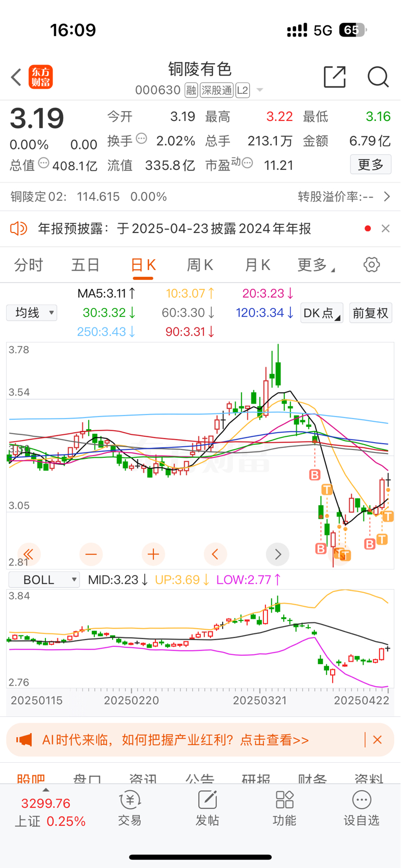The width and height of the screenshot is (401, 868).
Task: Switch to 月K chart tab
Action: [258, 265]
